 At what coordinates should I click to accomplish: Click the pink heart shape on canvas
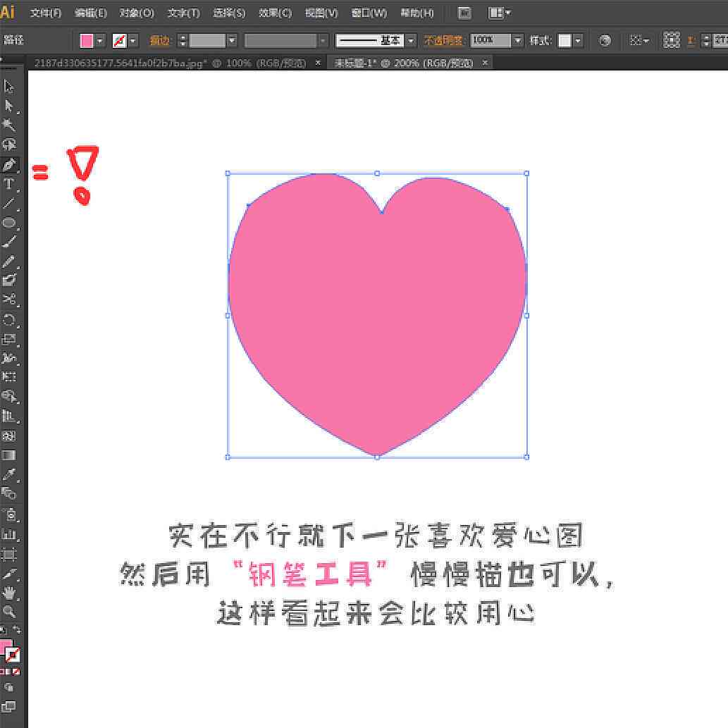point(377,316)
